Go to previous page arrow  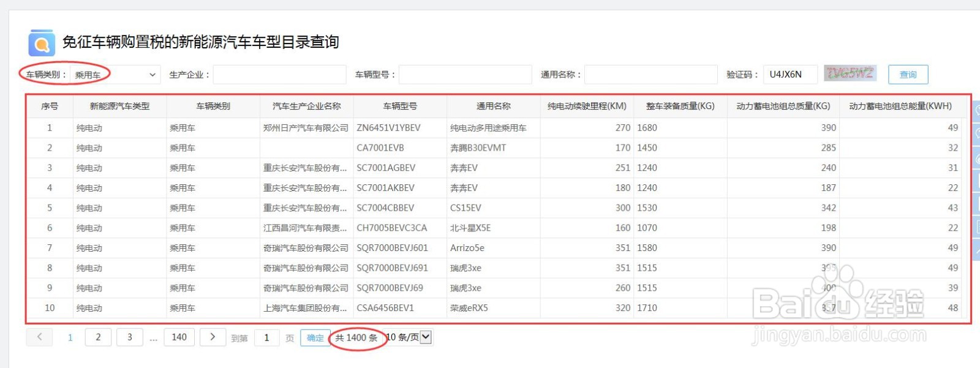40,337
